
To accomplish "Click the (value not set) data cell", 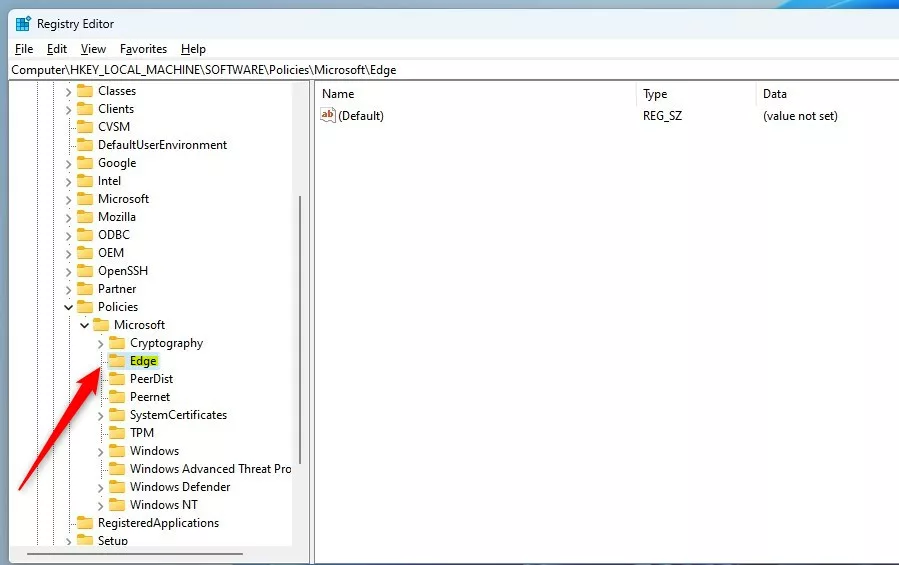I will click(800, 115).
